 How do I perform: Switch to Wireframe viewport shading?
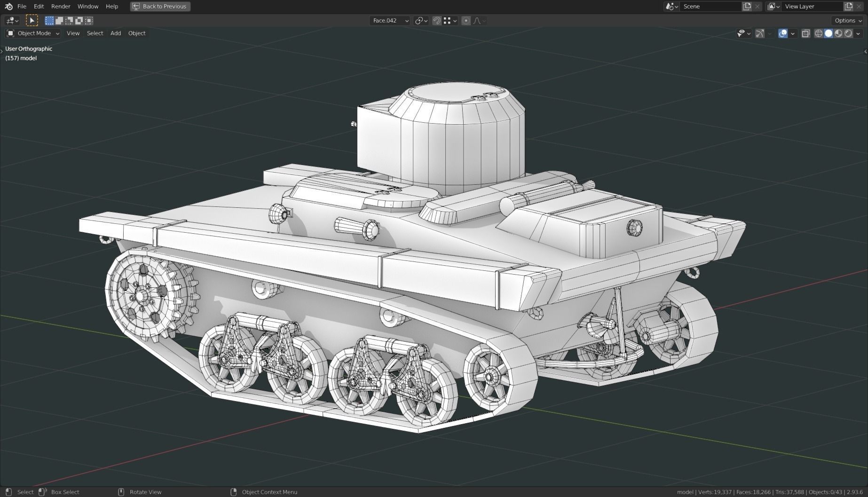(819, 33)
